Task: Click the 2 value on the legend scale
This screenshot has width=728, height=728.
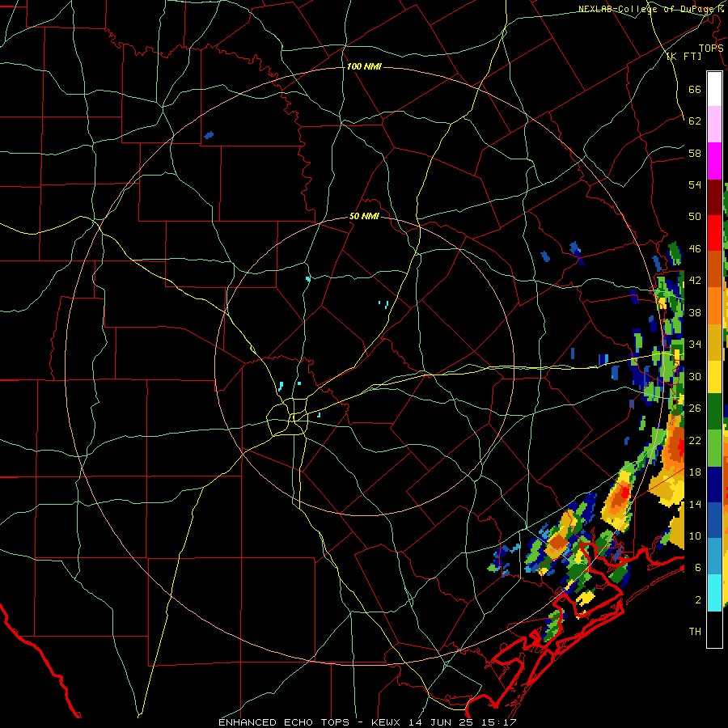Action: click(x=698, y=600)
